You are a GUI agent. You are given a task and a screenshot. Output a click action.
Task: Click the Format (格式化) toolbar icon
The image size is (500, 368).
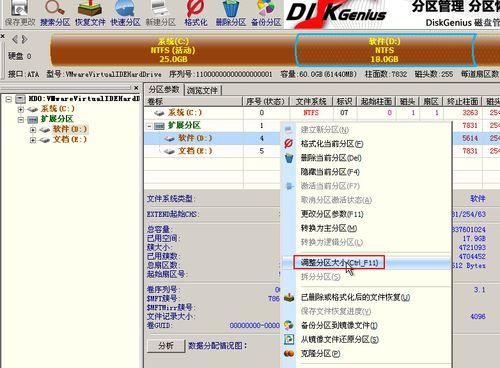pyautogui.click(x=196, y=13)
